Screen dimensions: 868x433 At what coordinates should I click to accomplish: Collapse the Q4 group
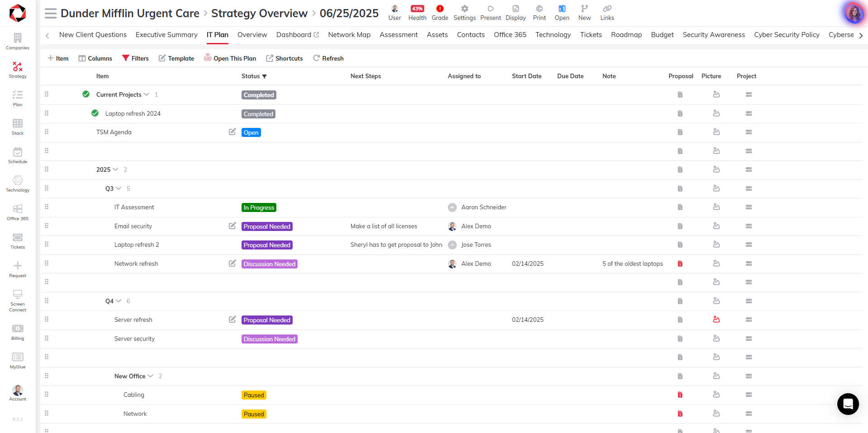[119, 301]
